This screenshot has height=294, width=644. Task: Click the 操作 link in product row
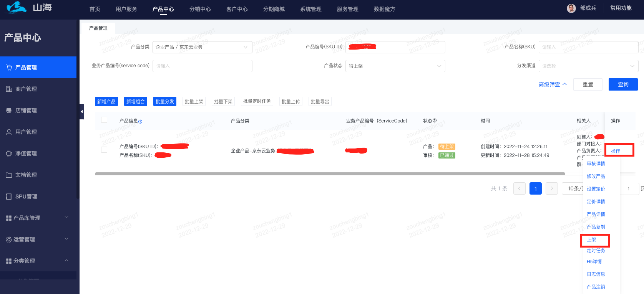point(616,151)
